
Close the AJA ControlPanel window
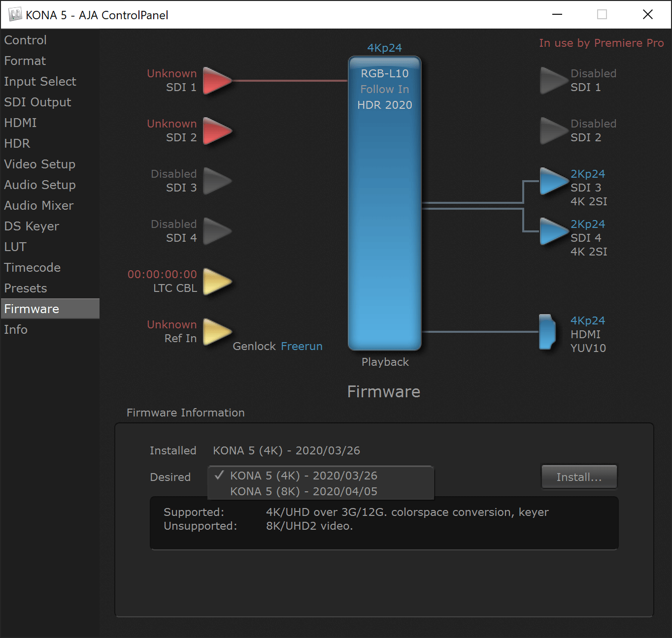pos(648,15)
